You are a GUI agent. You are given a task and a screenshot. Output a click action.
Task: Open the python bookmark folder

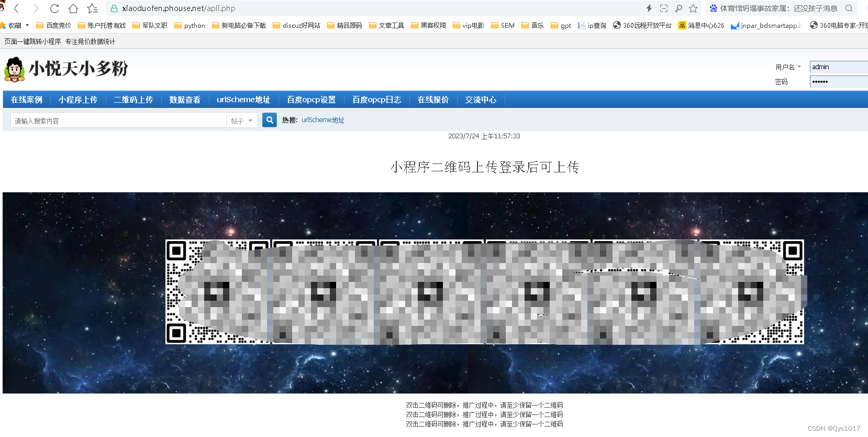pos(190,25)
